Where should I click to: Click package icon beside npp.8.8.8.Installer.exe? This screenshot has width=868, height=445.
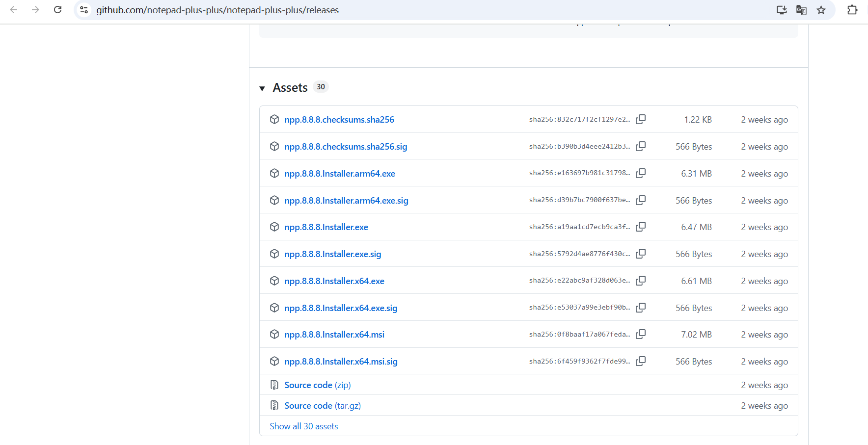(x=274, y=227)
